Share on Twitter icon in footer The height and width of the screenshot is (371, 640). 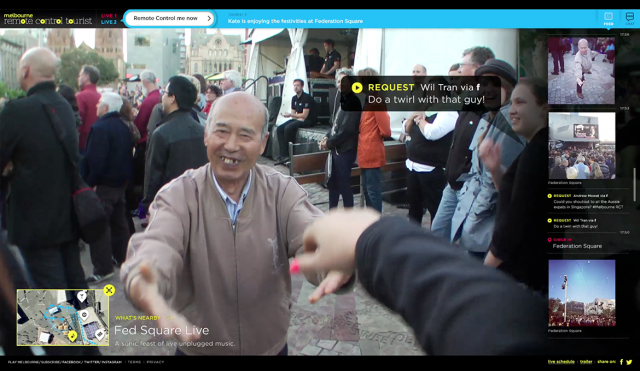coord(629,362)
